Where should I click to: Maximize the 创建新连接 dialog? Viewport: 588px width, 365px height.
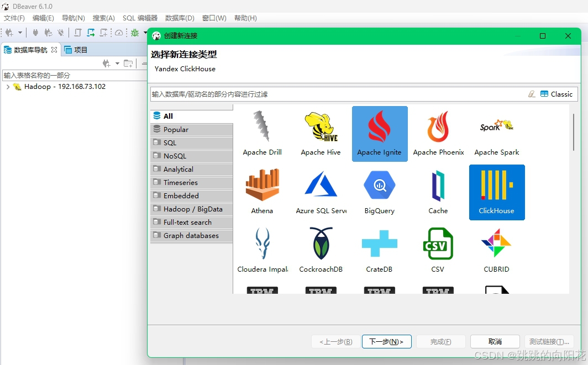[543, 36]
